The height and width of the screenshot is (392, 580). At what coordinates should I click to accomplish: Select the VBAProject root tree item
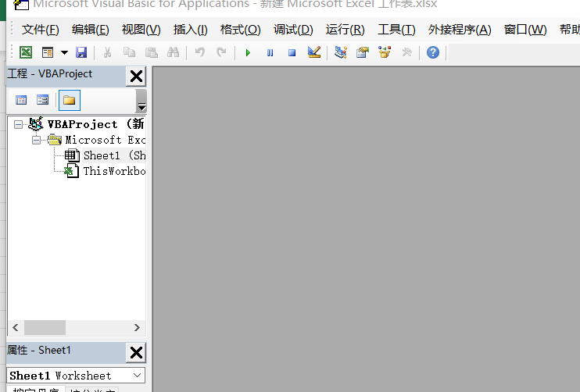(95, 124)
